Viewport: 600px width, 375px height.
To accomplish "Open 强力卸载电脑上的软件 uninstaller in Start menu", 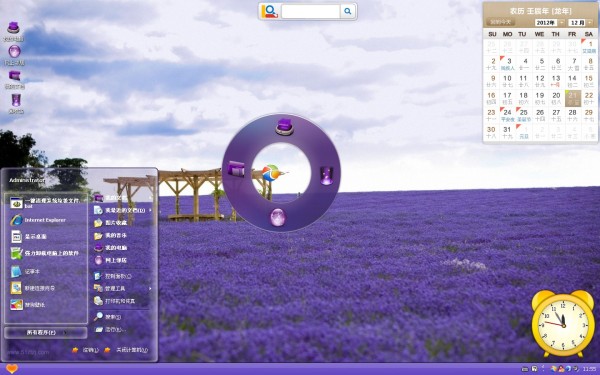I will 46,253.
